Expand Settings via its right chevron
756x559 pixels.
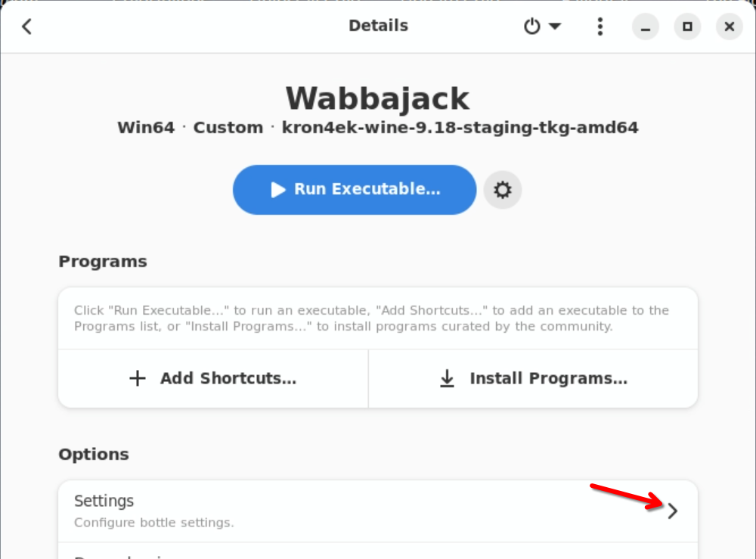[x=673, y=511]
